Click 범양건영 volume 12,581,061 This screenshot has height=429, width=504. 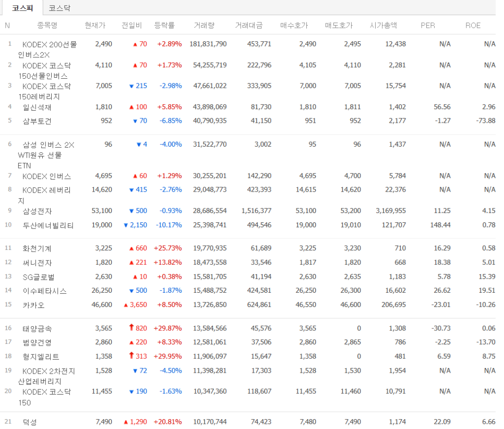[x=210, y=342]
